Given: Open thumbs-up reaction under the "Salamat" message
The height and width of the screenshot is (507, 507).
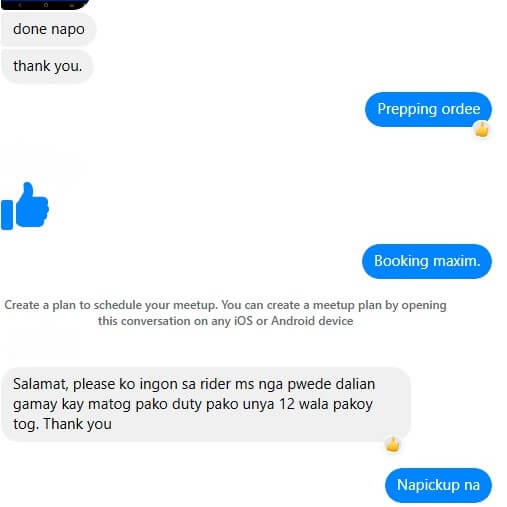Looking at the screenshot, I should (393, 444).
